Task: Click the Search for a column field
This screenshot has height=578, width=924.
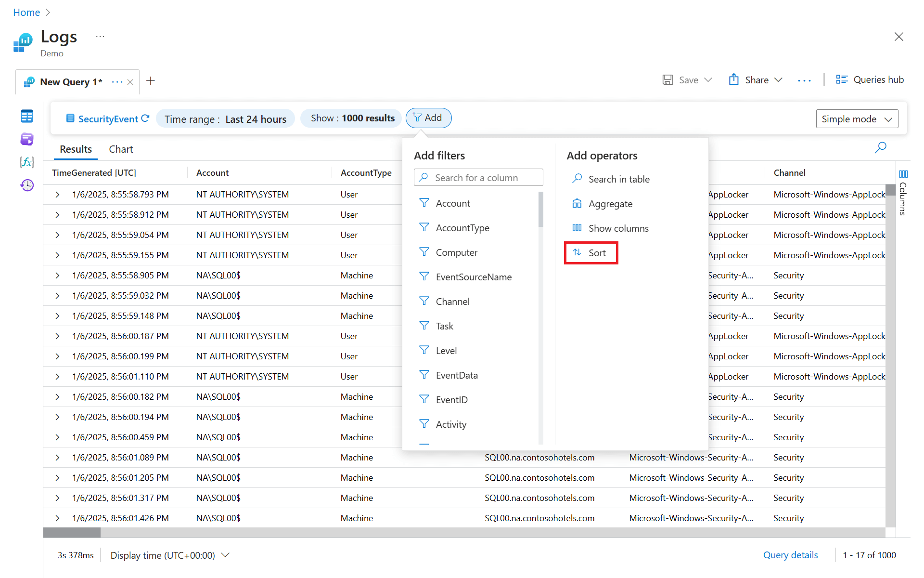Action: click(x=478, y=178)
